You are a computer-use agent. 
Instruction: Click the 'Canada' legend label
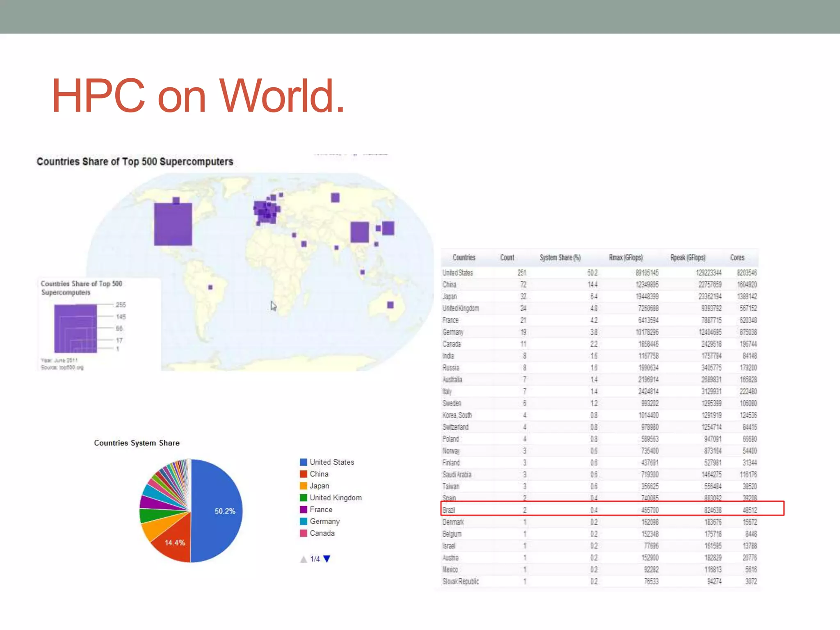tap(322, 533)
